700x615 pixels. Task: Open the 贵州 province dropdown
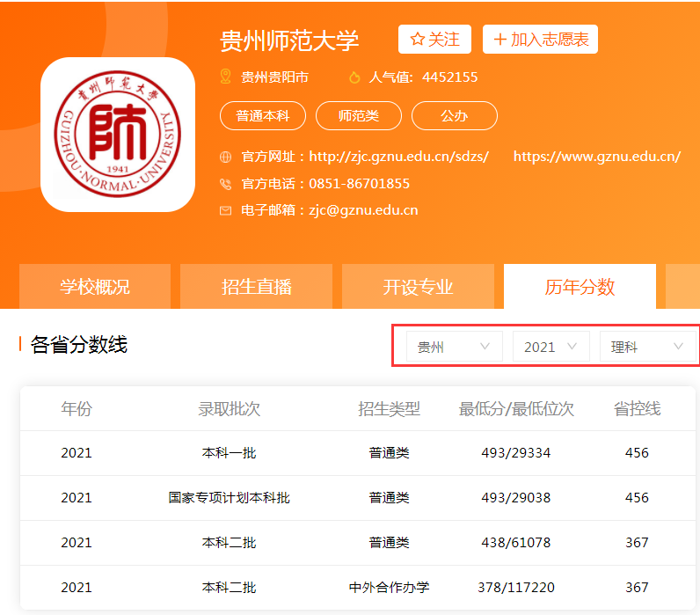455,347
